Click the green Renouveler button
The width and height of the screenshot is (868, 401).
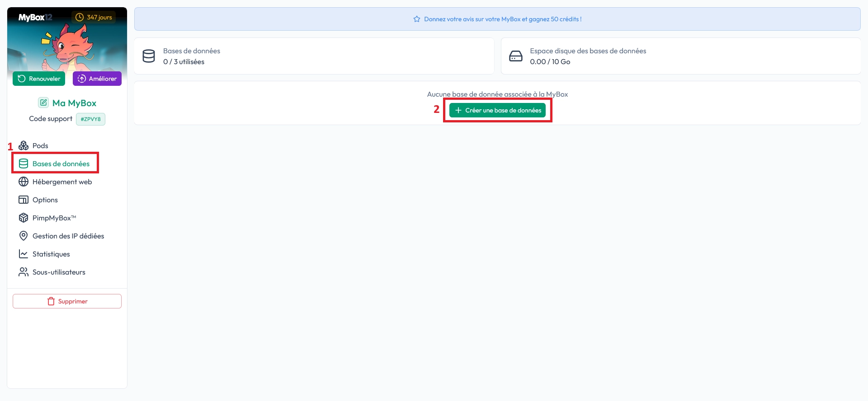coord(39,79)
